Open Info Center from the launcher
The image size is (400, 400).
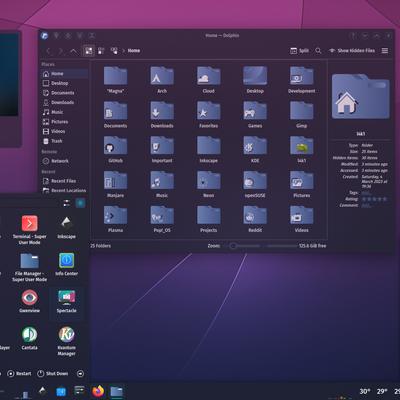66,264
